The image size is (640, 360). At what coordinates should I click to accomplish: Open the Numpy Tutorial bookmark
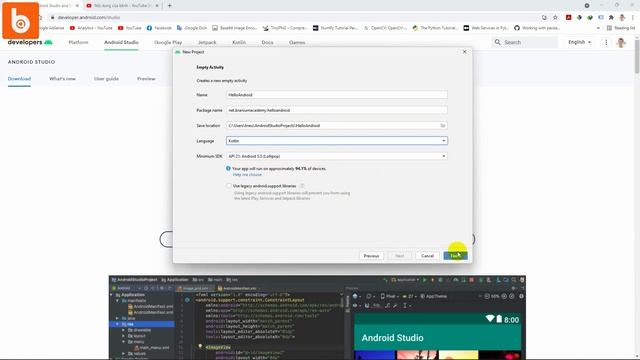(x=335, y=28)
